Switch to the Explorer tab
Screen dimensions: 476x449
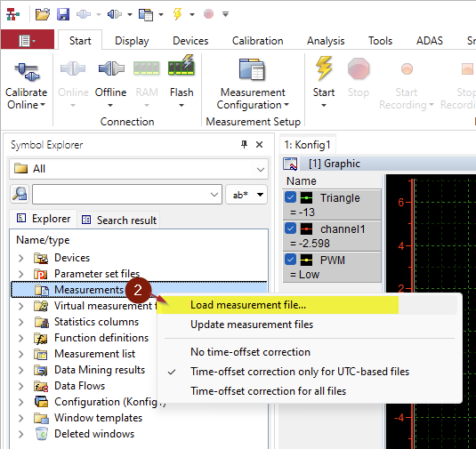tap(43, 219)
